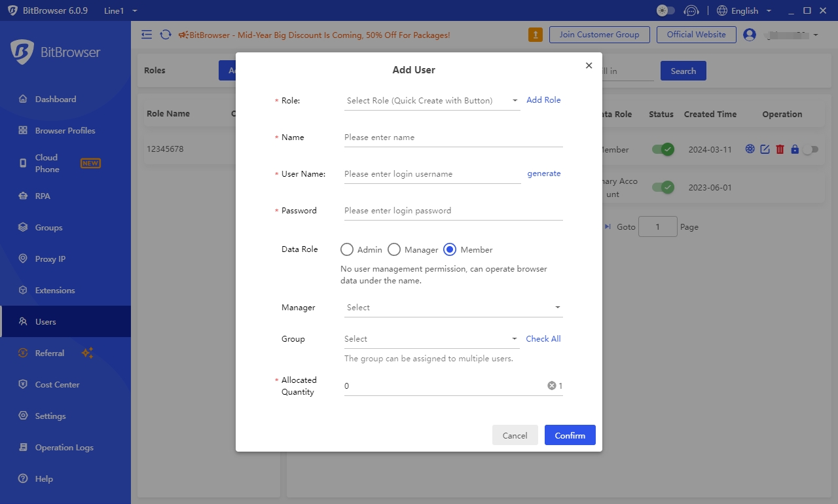
Task: Clear the Allocated Quantity value icon
Action: click(x=552, y=386)
